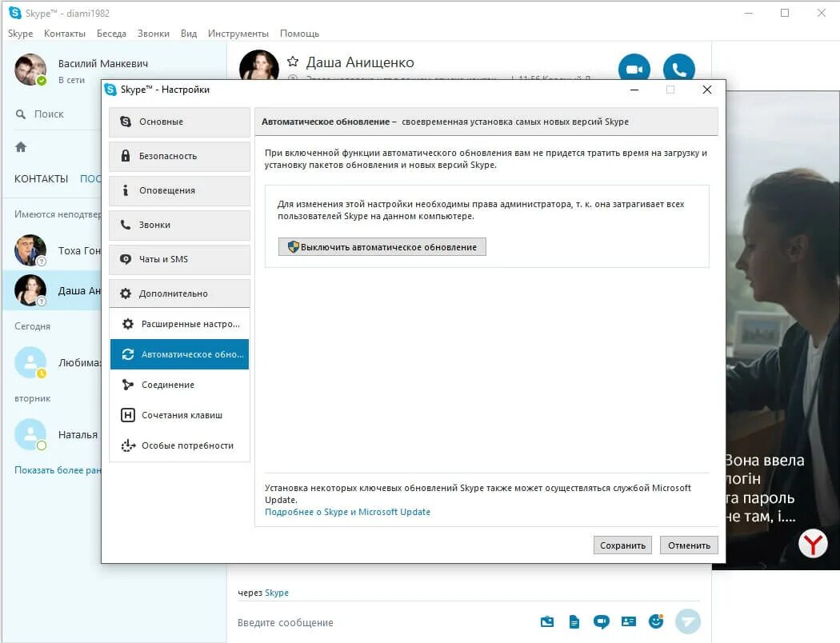Open the Оповещения settings section
Image resolution: width=840 pixels, height=643 pixels.
[179, 190]
